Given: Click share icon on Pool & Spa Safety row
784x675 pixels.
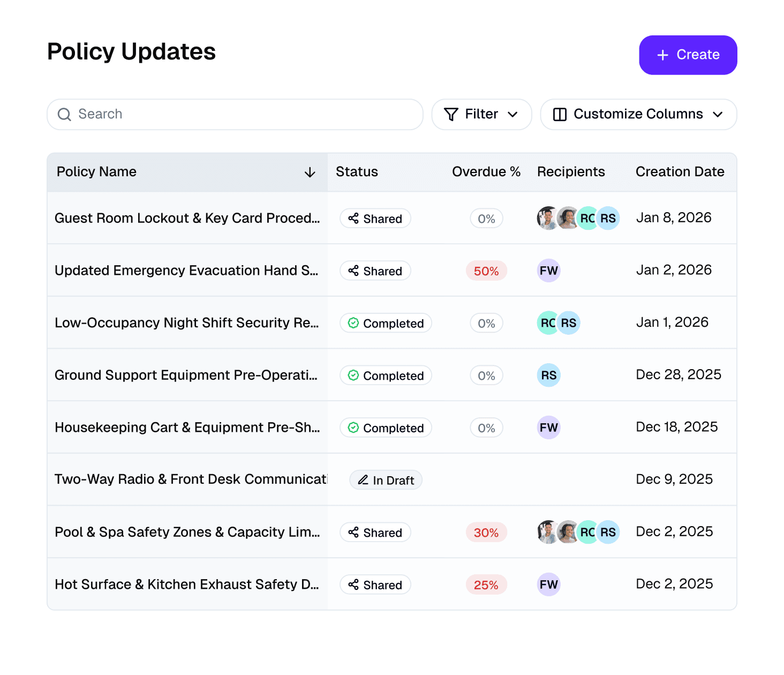Looking at the screenshot, I should 353,532.
